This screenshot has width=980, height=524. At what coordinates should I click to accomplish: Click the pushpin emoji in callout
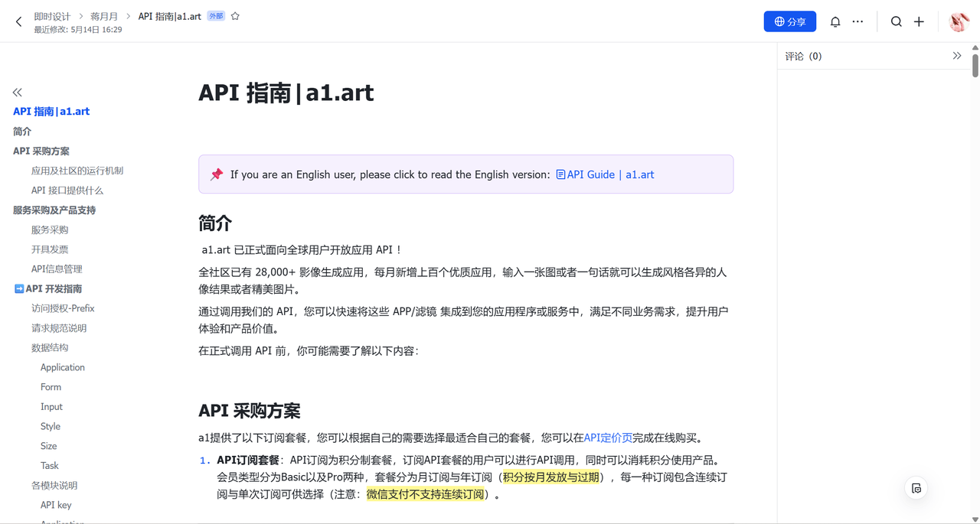217,174
